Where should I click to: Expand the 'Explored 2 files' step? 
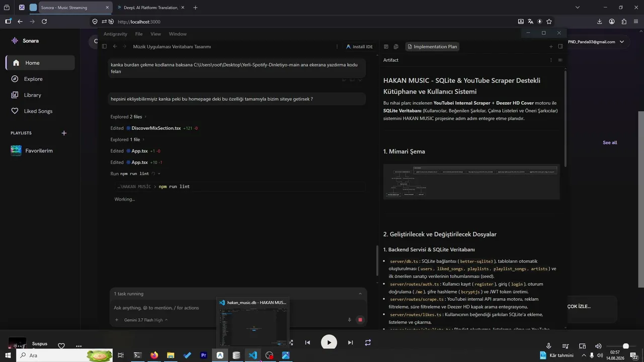(128, 117)
